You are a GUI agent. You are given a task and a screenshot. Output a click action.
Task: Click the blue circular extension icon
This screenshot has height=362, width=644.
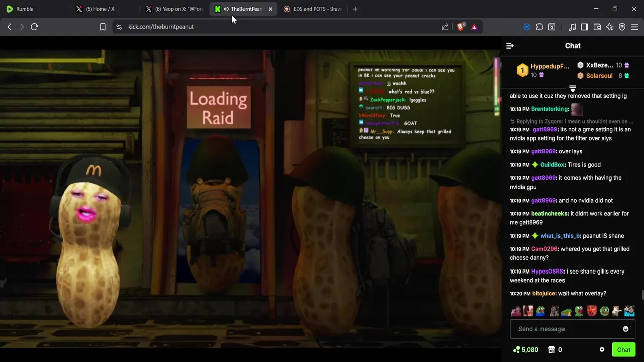pyautogui.click(x=527, y=27)
